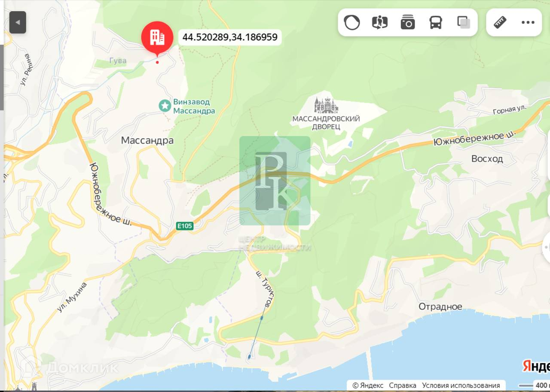Open map layers switcher icon
The width and height of the screenshot is (550, 392).
coord(463,22)
